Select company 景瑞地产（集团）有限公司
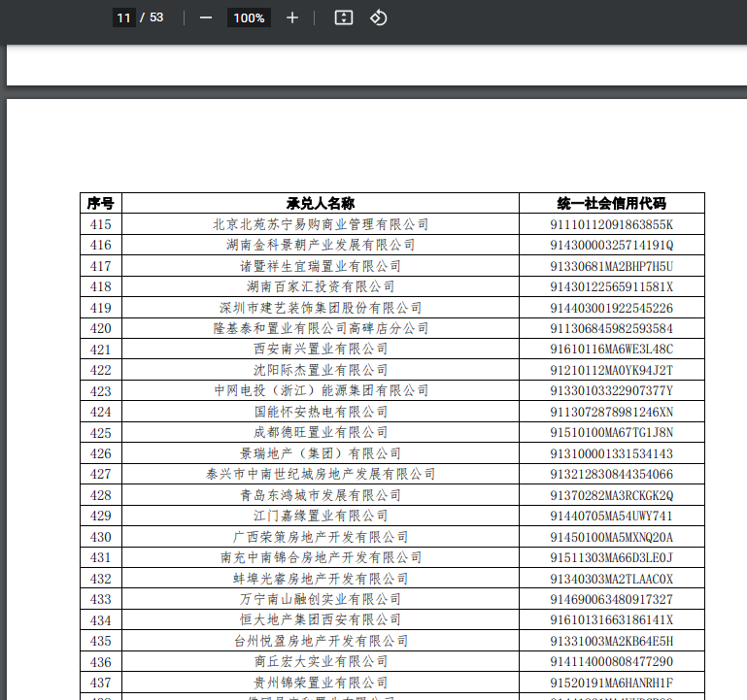Screen dimensions: 747x700 pos(321,453)
